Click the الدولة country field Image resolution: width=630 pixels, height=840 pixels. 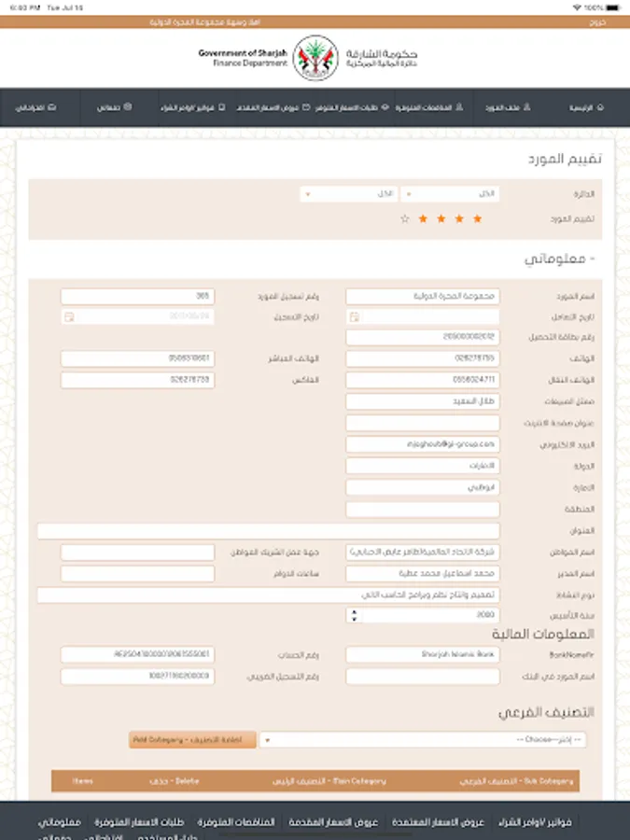[x=423, y=466]
